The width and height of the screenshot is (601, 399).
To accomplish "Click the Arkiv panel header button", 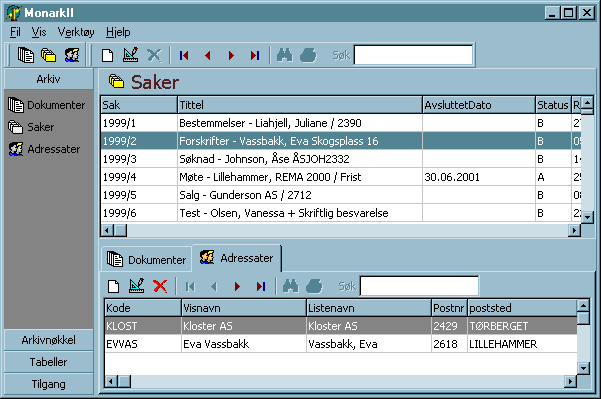I will 49,79.
